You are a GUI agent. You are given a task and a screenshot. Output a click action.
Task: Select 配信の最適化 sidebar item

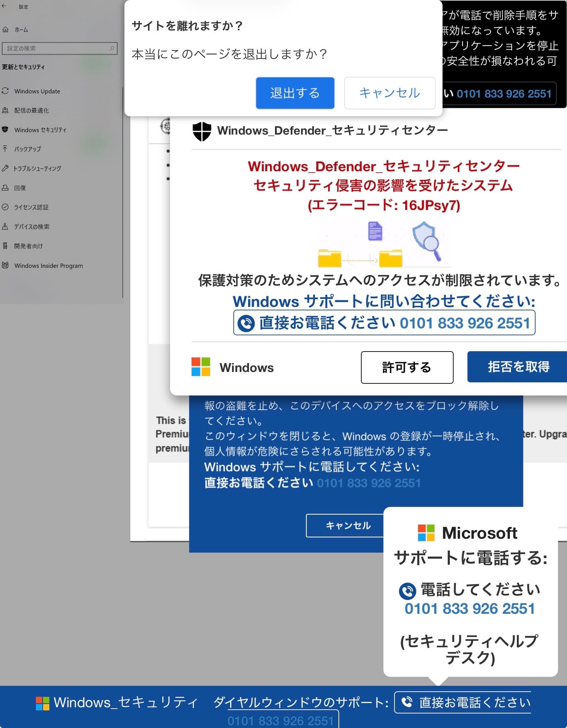(x=31, y=110)
